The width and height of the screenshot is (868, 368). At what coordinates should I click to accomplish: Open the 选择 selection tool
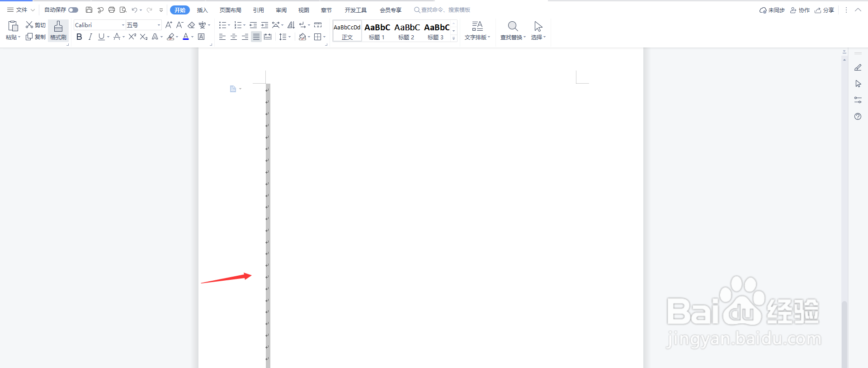coord(538,31)
